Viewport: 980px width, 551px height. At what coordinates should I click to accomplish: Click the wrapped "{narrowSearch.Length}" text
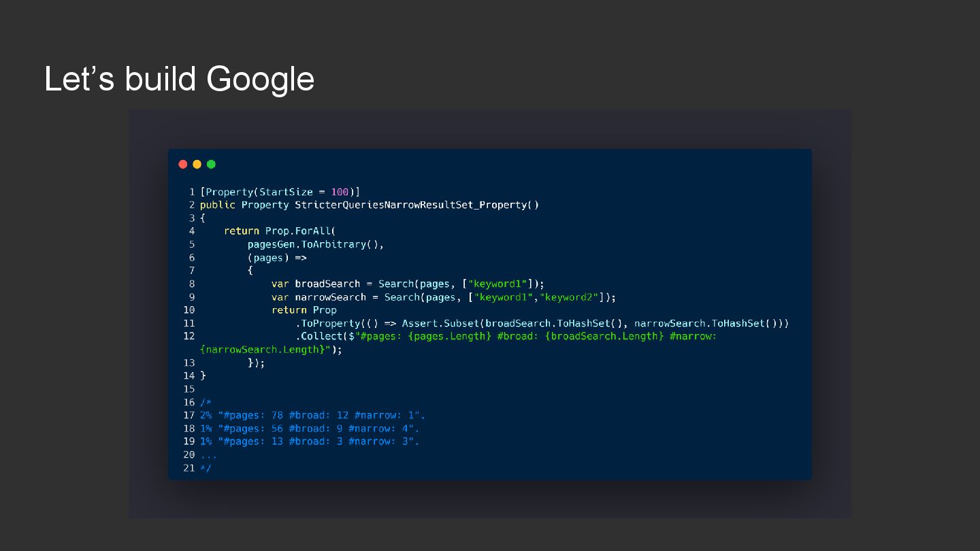262,349
